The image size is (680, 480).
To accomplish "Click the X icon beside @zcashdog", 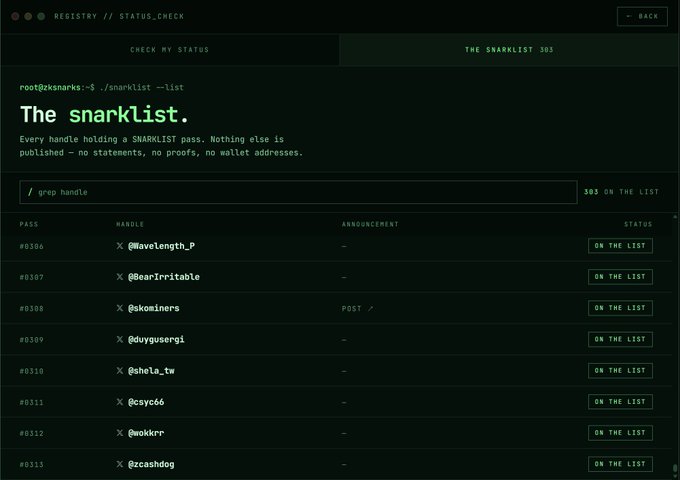I will (120, 464).
